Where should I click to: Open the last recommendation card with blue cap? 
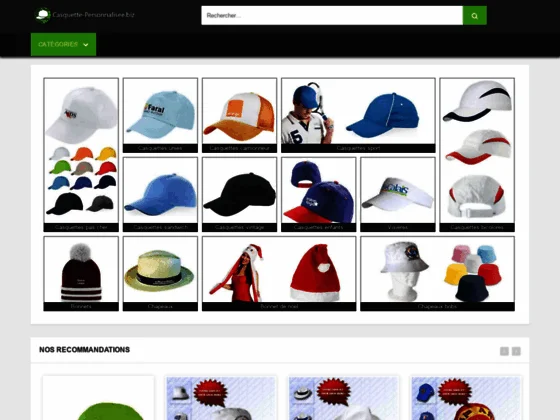466,398
